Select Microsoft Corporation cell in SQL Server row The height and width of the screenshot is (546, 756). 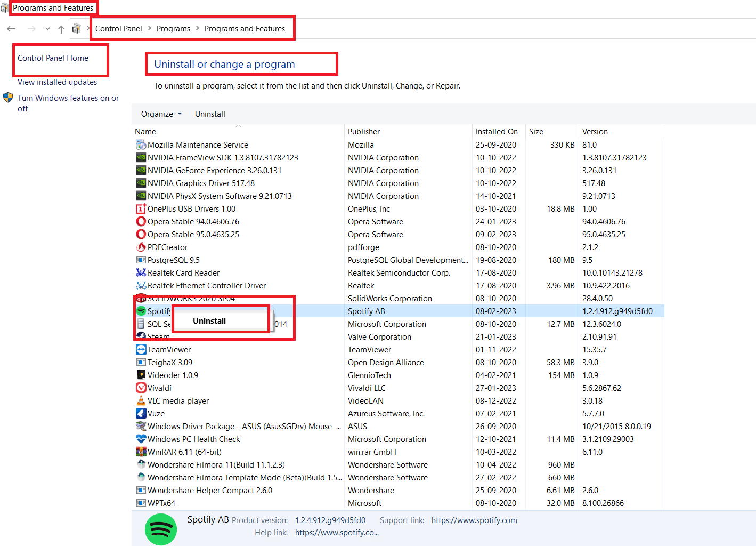coord(387,324)
